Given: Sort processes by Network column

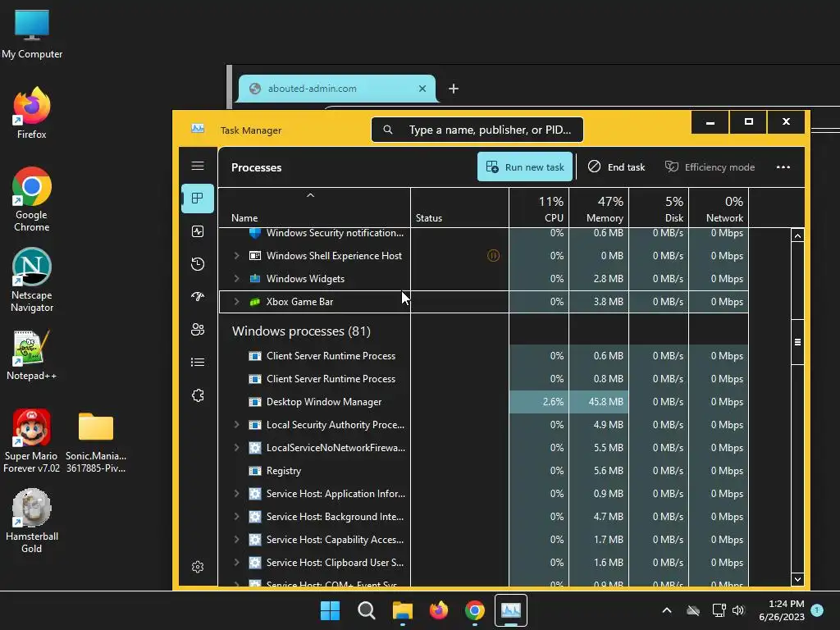Looking at the screenshot, I should tap(719, 208).
